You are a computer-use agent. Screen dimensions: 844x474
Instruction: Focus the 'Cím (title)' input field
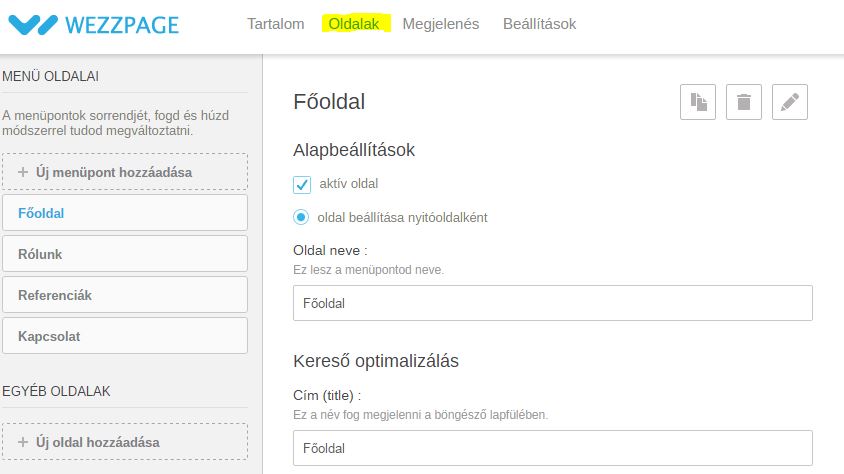pyautogui.click(x=553, y=448)
